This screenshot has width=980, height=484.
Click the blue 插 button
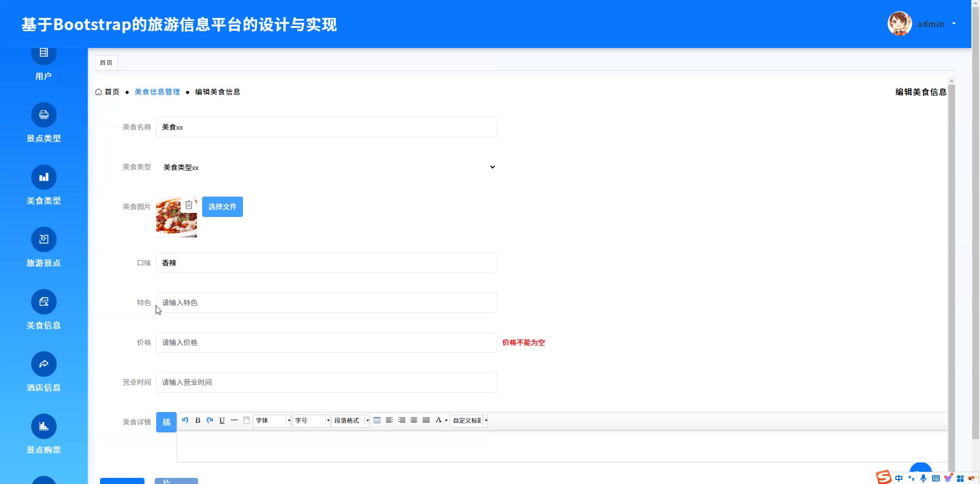pos(166,422)
